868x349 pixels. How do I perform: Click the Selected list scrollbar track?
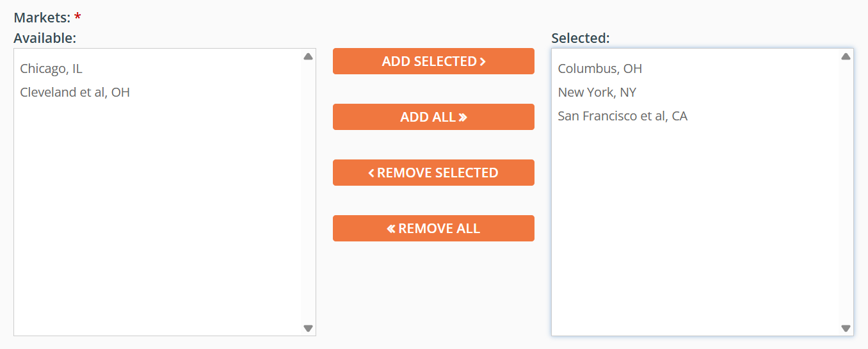[x=846, y=192]
